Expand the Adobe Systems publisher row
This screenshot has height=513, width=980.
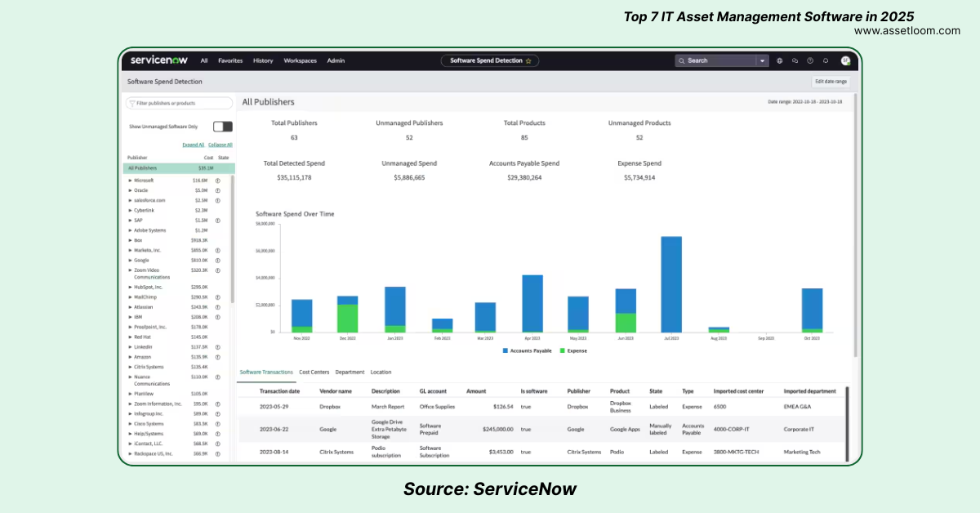(x=130, y=230)
